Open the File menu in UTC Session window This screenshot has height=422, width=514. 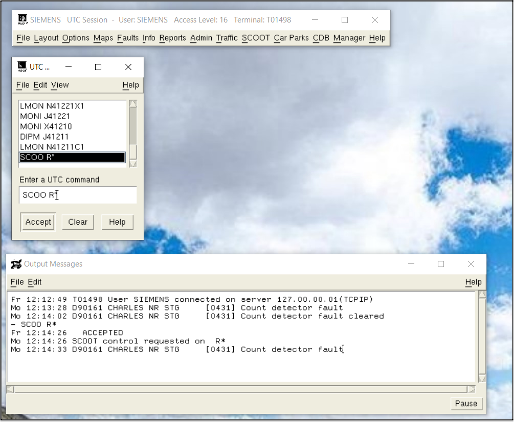click(x=23, y=38)
